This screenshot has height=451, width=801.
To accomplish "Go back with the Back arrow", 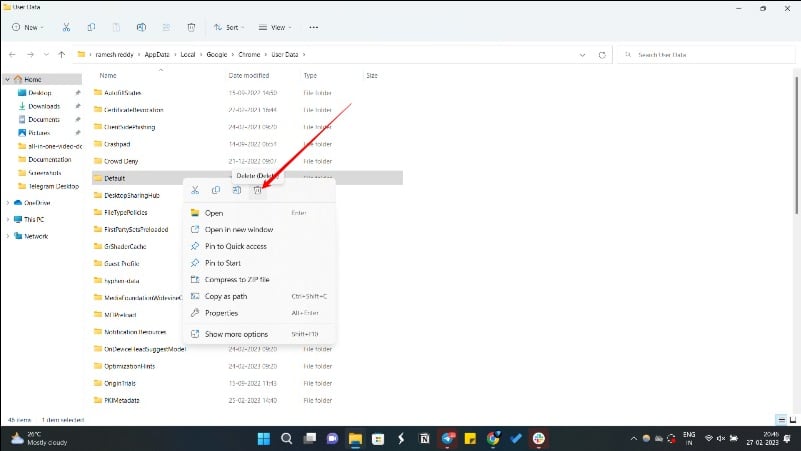I will click(12, 55).
